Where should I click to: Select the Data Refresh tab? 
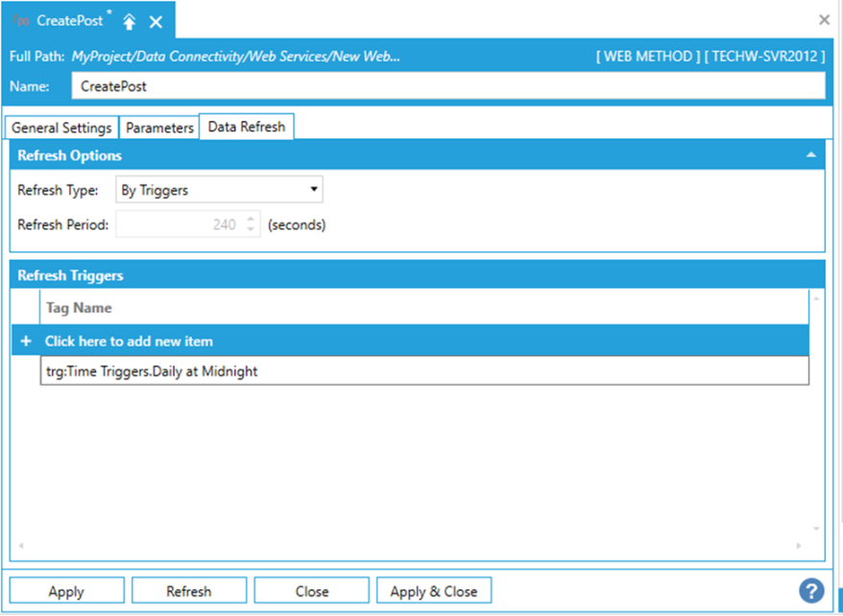(247, 127)
